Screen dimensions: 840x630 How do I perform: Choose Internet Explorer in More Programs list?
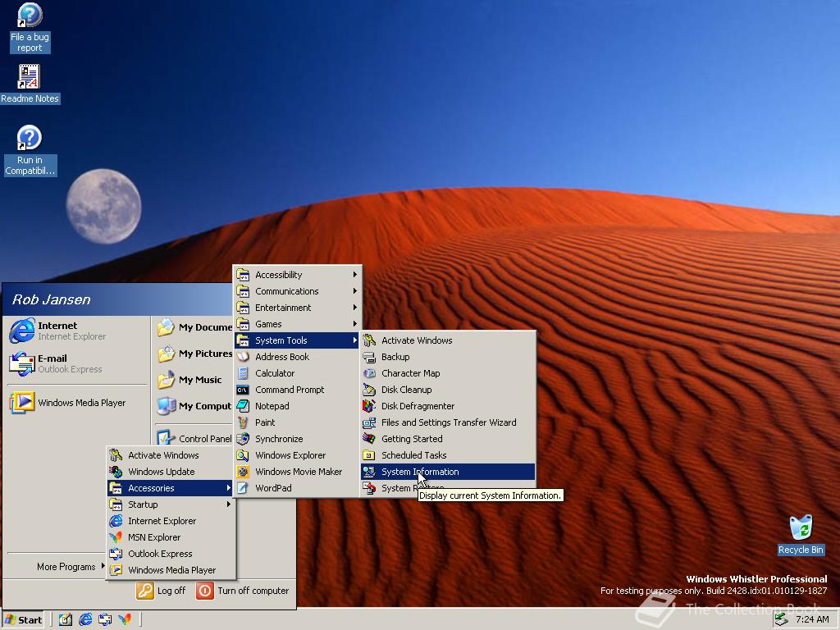point(171,521)
